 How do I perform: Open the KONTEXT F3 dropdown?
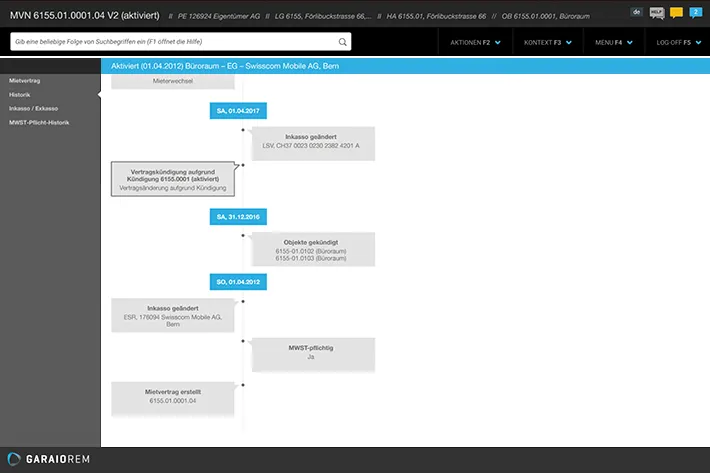coord(546,43)
